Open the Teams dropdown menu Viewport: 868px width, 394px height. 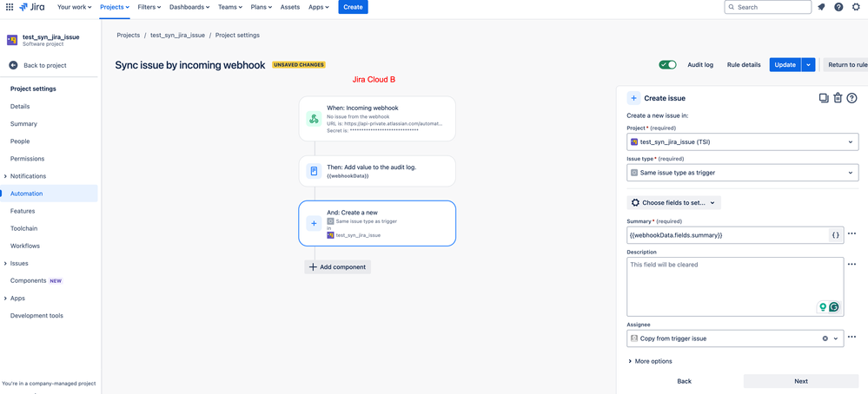[229, 7]
